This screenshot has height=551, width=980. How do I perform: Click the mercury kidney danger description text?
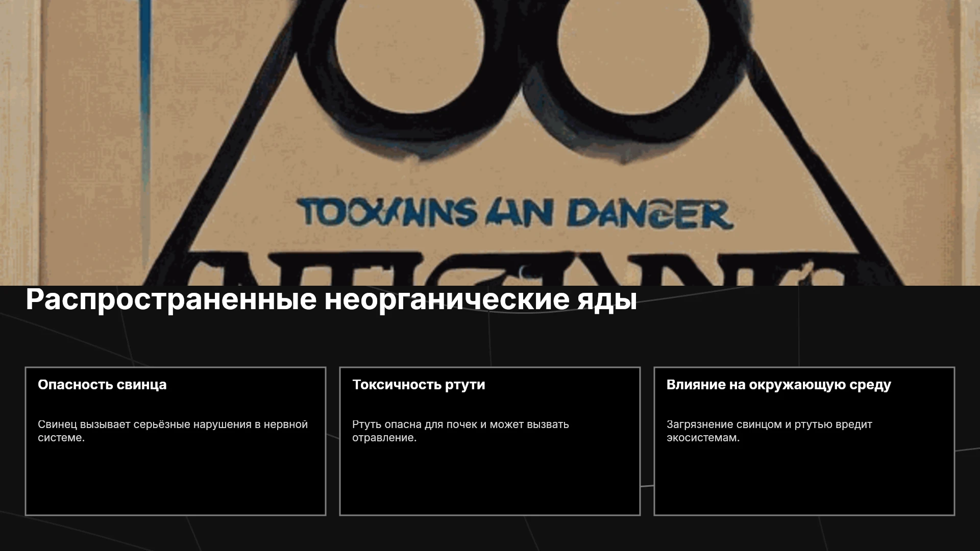point(460,431)
